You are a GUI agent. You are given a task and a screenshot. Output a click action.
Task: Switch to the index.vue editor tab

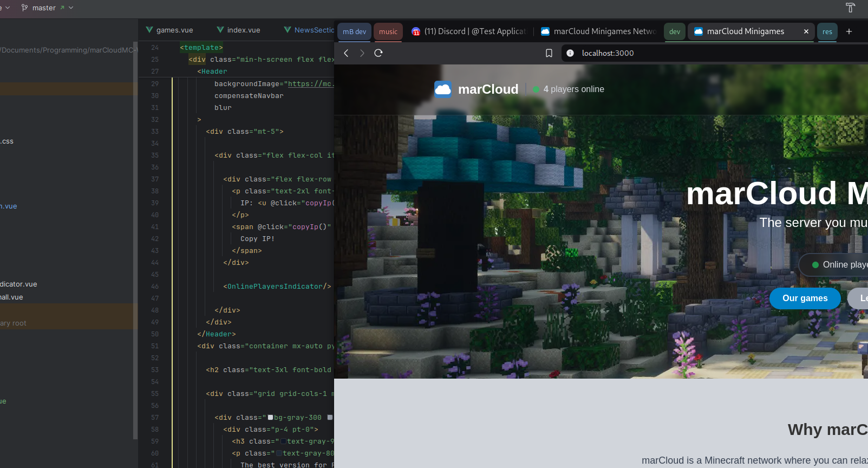coord(238,30)
